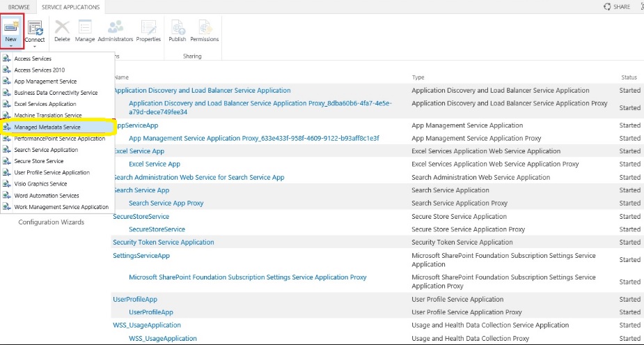Open Administrators from the ribbon
This screenshot has height=345, width=644.
(115, 27)
